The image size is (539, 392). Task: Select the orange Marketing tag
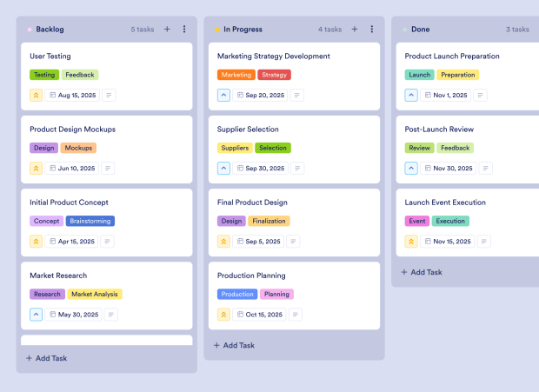tap(236, 75)
